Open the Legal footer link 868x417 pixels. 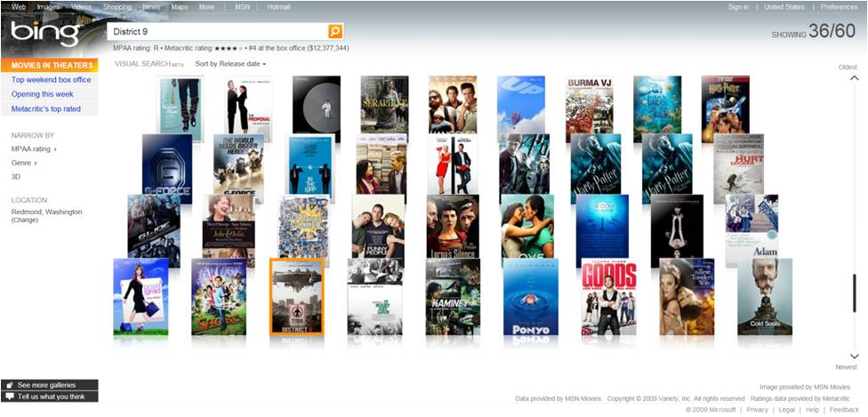click(x=786, y=410)
